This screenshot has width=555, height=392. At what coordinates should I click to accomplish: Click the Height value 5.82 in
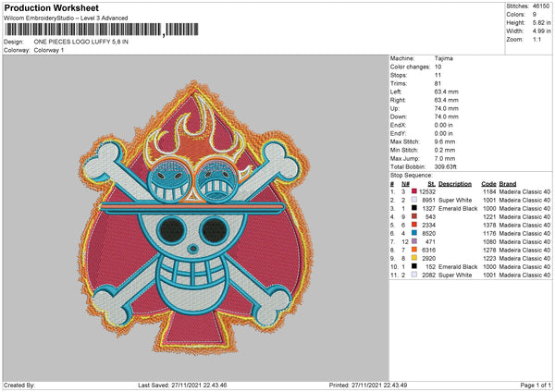point(541,22)
